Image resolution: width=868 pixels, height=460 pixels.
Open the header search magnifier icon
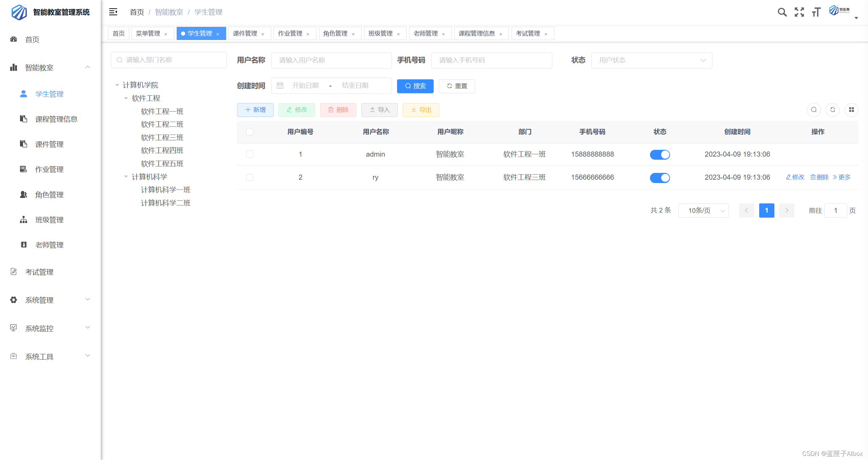782,12
